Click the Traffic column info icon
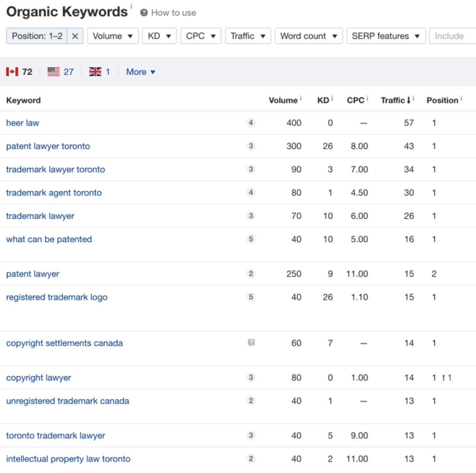Screen dimensions: 476x473 tap(413, 98)
